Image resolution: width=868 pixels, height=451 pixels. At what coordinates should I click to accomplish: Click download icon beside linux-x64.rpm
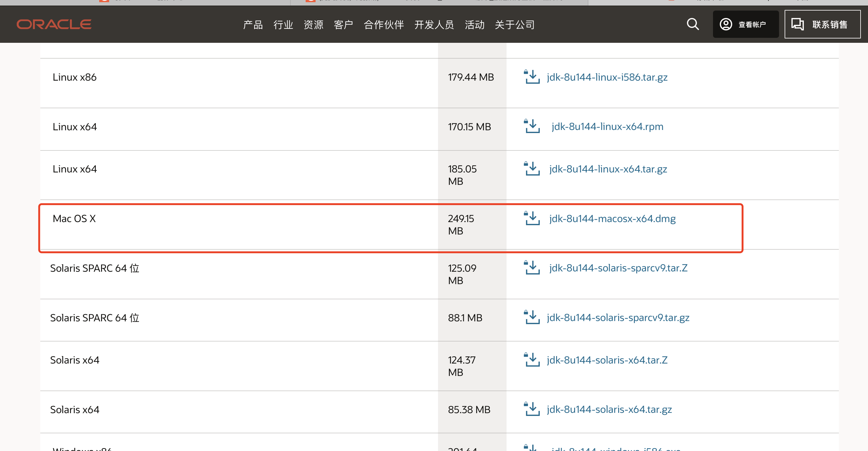tap(532, 127)
